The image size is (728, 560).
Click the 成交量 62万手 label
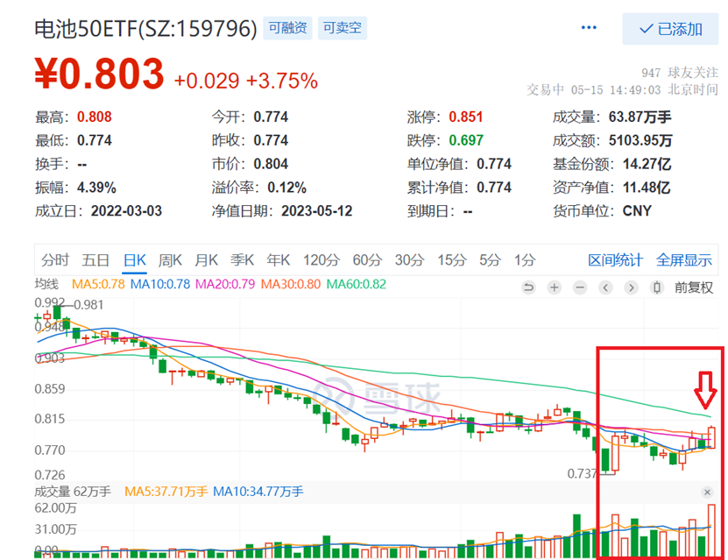pyautogui.click(x=73, y=492)
